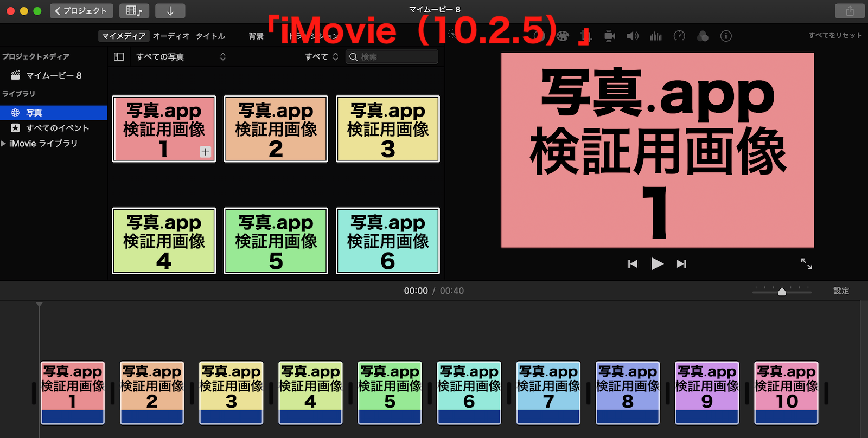
Task: Select すべてのイベント in the sidebar
Action: coord(54,128)
